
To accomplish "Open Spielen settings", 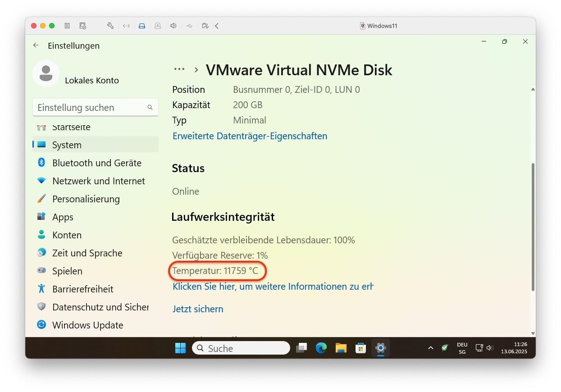I will coord(96,271).
